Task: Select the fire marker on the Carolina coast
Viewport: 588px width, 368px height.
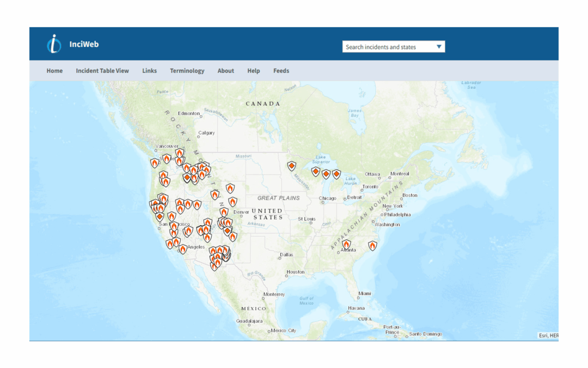Action: (x=372, y=246)
